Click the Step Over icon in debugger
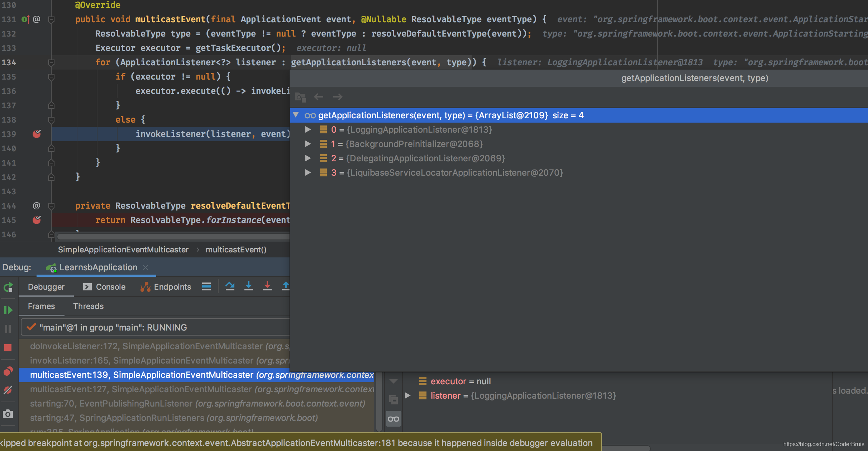This screenshot has width=868, height=451. (230, 287)
